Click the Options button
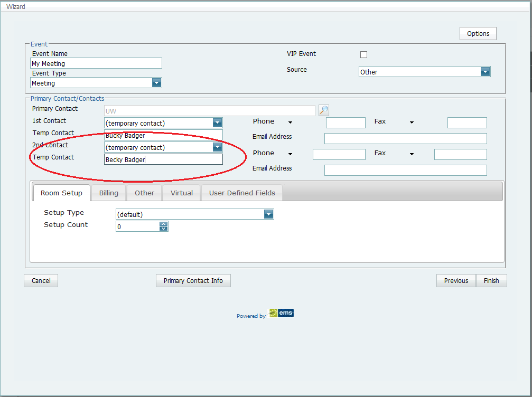Screen dimensions: 532x397 [x=478, y=34]
